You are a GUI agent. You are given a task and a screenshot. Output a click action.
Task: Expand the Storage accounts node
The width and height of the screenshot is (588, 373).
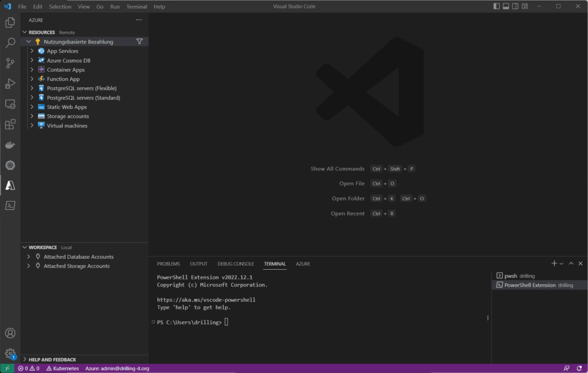pos(32,116)
